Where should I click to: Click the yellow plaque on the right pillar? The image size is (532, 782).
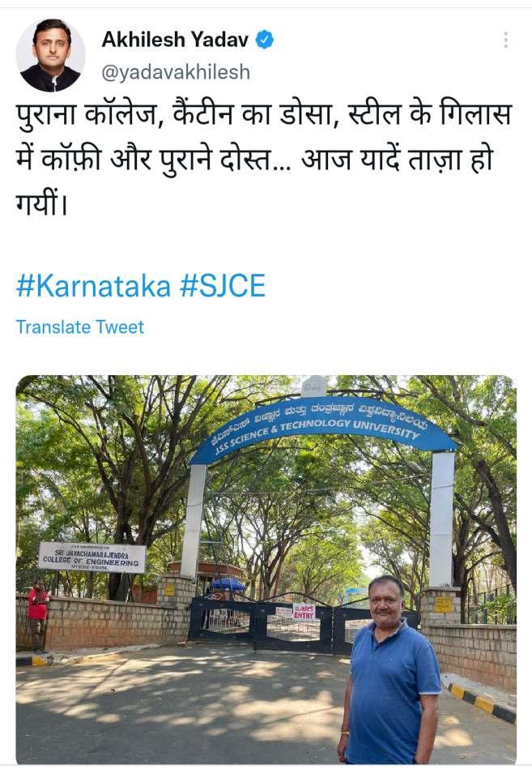[443, 604]
